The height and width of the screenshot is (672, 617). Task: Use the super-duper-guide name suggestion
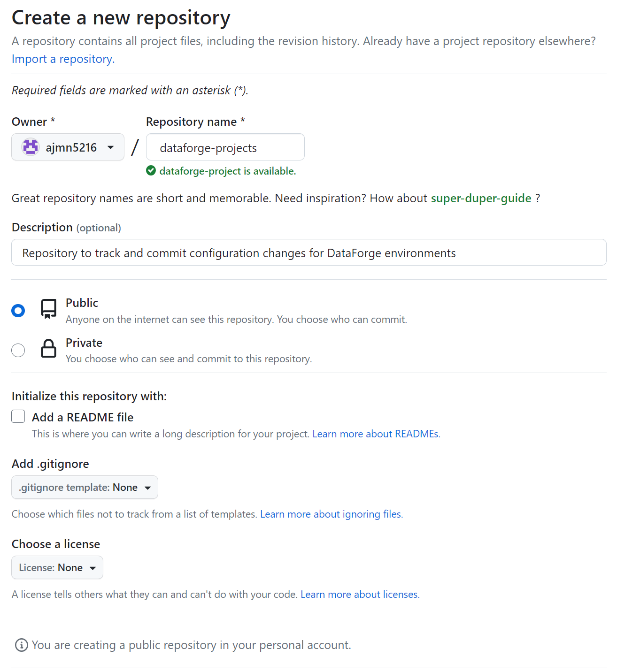pyautogui.click(x=481, y=198)
